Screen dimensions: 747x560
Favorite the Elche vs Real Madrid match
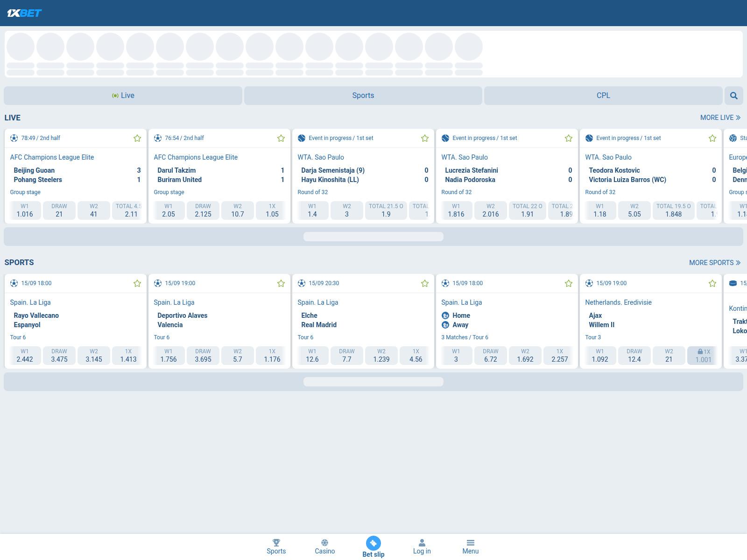tap(425, 283)
